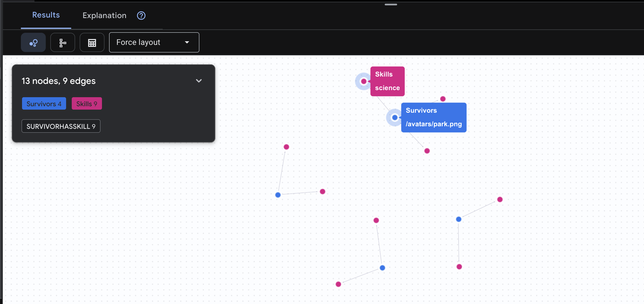Screen dimensions: 644x304
Task: Switch to the table view icon
Action: pyautogui.click(x=92, y=43)
